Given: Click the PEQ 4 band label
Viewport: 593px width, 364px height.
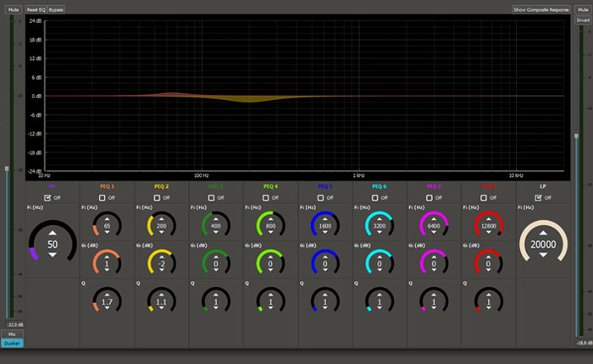Looking at the screenshot, I should [x=271, y=186].
